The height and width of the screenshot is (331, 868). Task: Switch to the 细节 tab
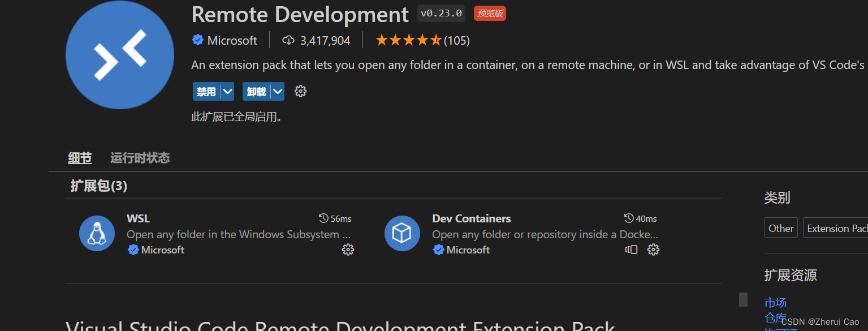[80, 158]
